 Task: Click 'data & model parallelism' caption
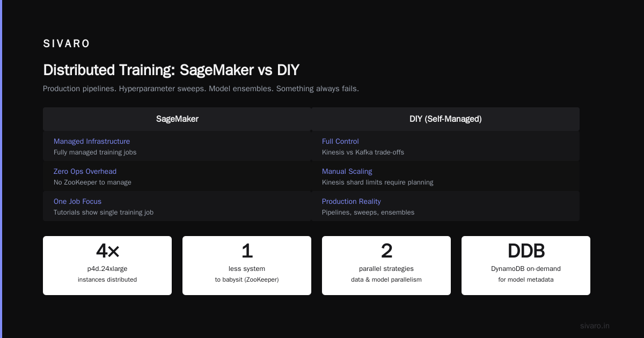[386, 280]
